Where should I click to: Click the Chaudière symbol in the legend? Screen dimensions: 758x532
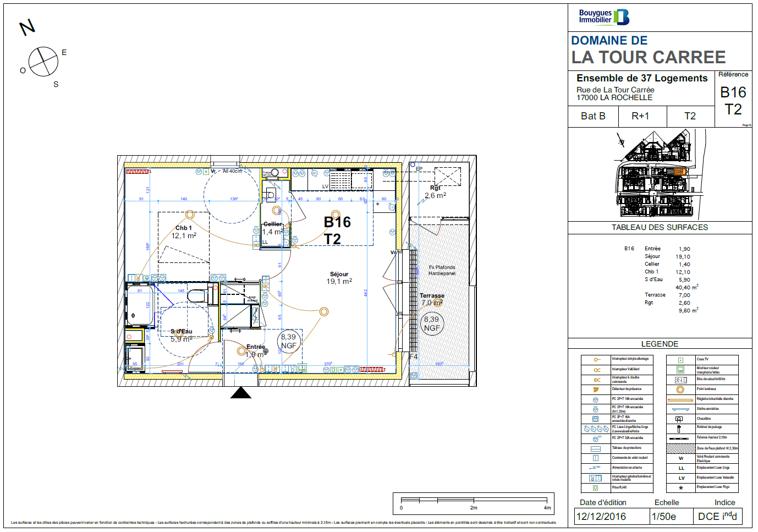click(x=680, y=419)
